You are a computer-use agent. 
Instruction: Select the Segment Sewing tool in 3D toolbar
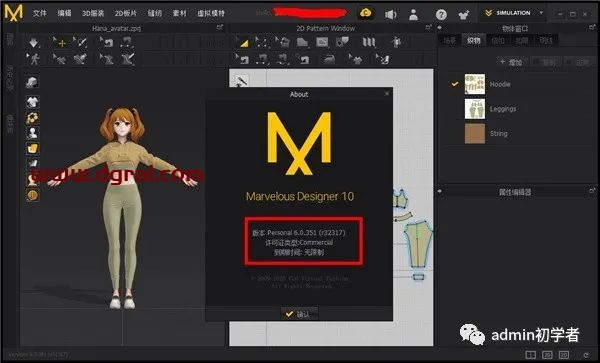pyautogui.click(x=127, y=42)
